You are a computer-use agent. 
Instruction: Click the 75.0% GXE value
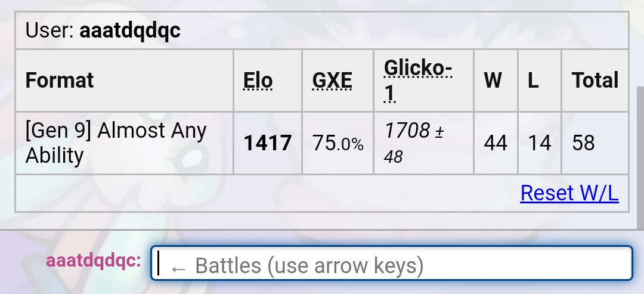coord(338,143)
